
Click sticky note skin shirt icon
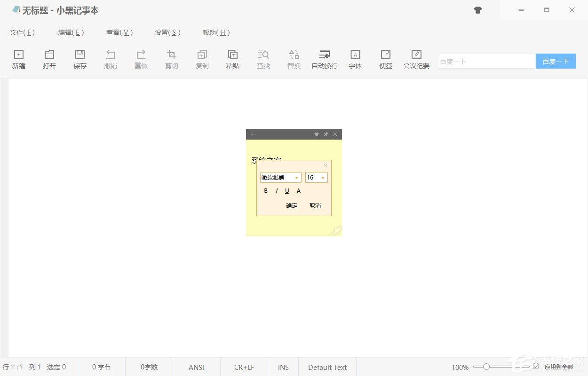pos(317,134)
